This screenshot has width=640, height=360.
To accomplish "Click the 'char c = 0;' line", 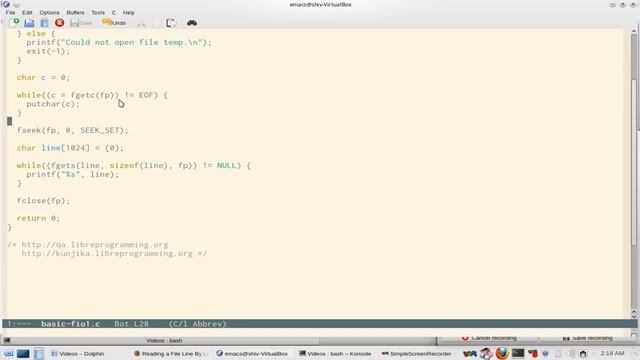I will [x=43, y=77].
